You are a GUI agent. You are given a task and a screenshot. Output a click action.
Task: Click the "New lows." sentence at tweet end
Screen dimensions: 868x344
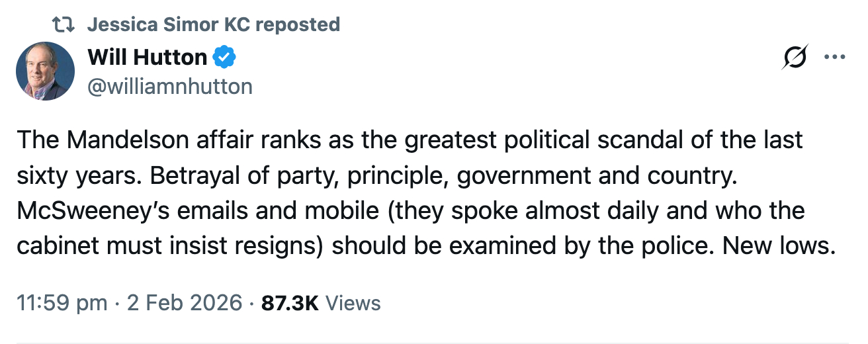775,246
